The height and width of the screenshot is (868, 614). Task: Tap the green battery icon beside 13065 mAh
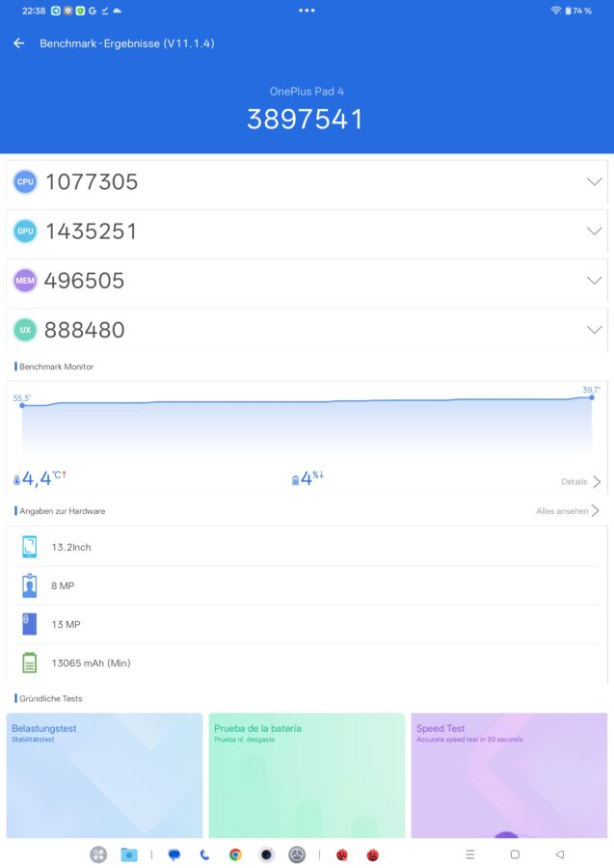pos(29,663)
